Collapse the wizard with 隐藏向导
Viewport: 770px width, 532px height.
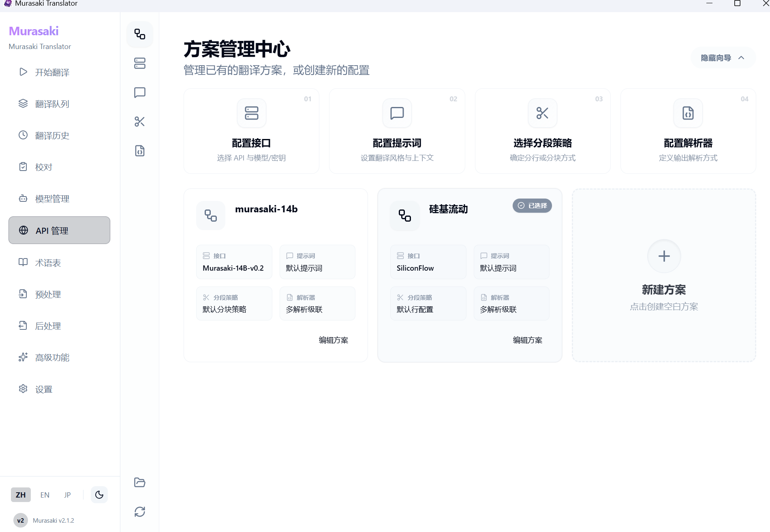coord(723,58)
